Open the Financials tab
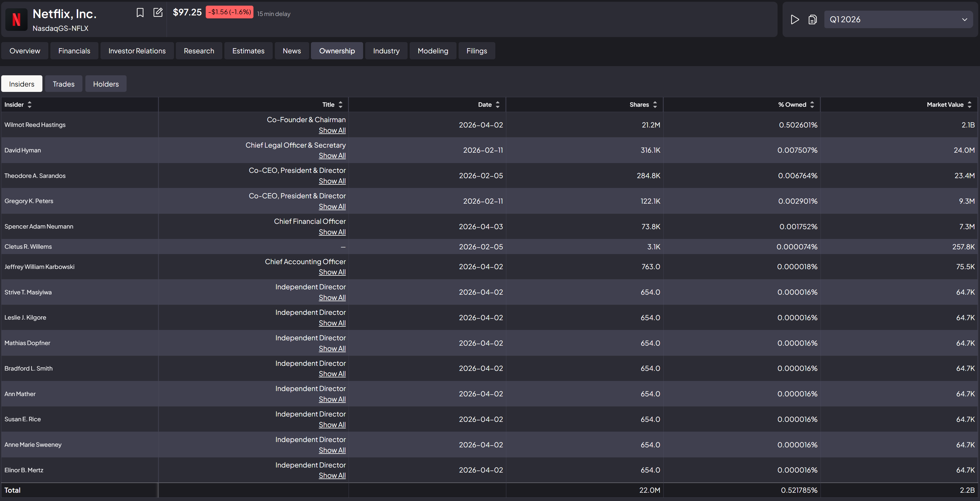The image size is (980, 501). tap(74, 51)
